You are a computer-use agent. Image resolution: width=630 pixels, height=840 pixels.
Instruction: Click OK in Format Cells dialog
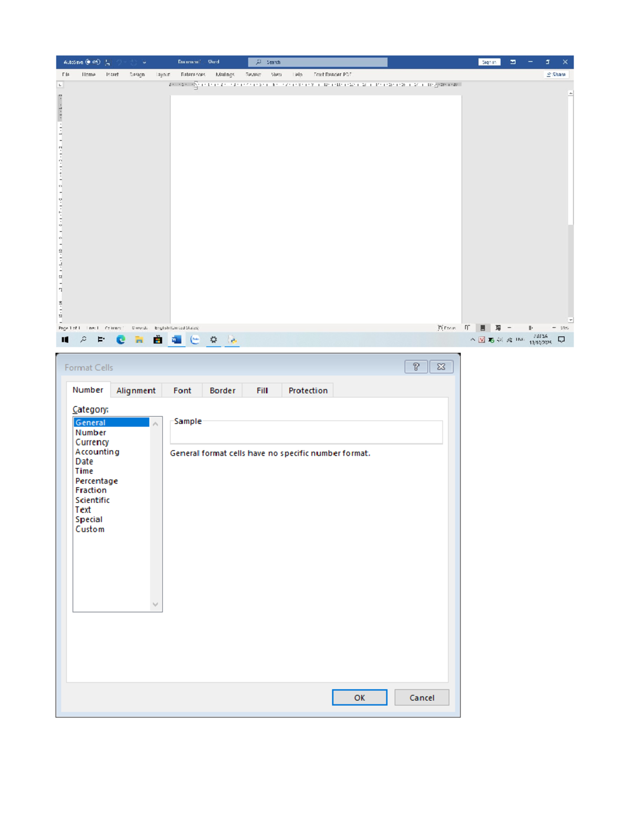(360, 697)
